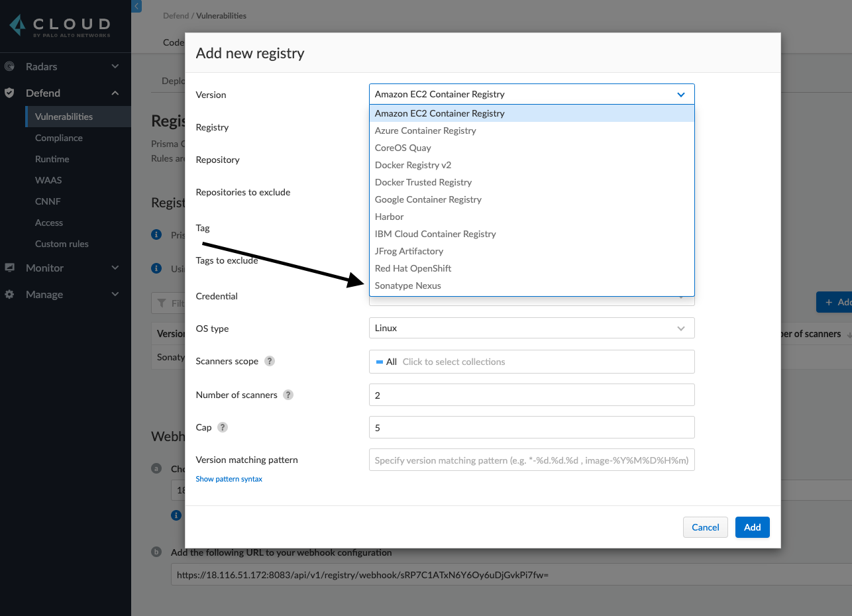Viewport: 852px width, 616px height.
Task: Open Compliance in the sidebar
Action: 59,138
